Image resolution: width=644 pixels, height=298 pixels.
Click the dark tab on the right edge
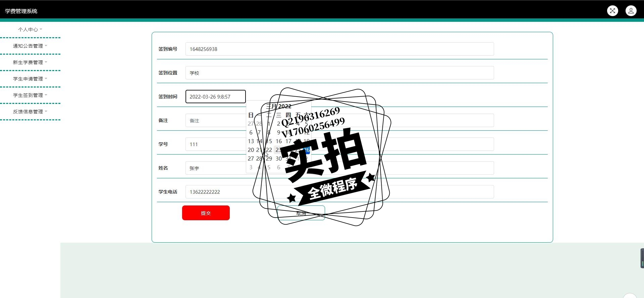point(642,258)
